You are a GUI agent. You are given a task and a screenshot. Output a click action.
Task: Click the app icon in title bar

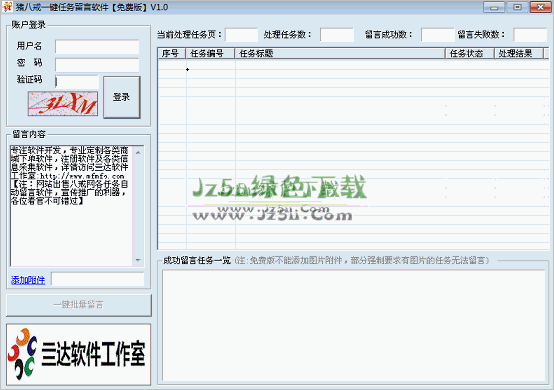coord(7,7)
